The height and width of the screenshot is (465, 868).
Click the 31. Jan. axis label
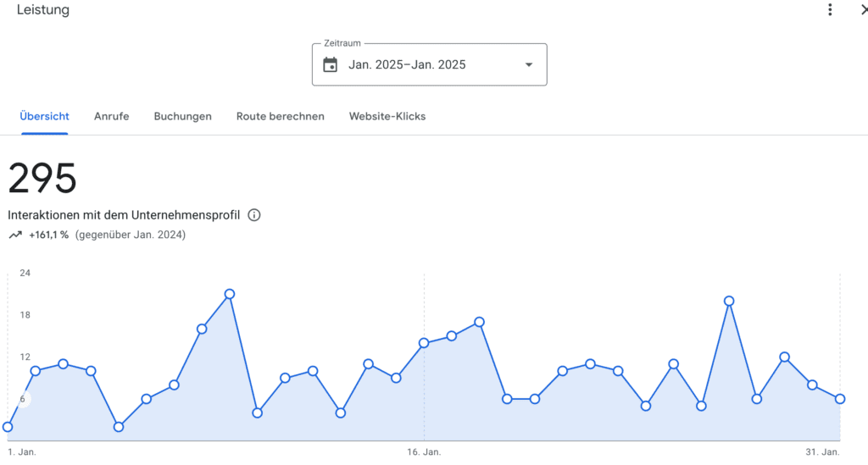tap(822, 451)
